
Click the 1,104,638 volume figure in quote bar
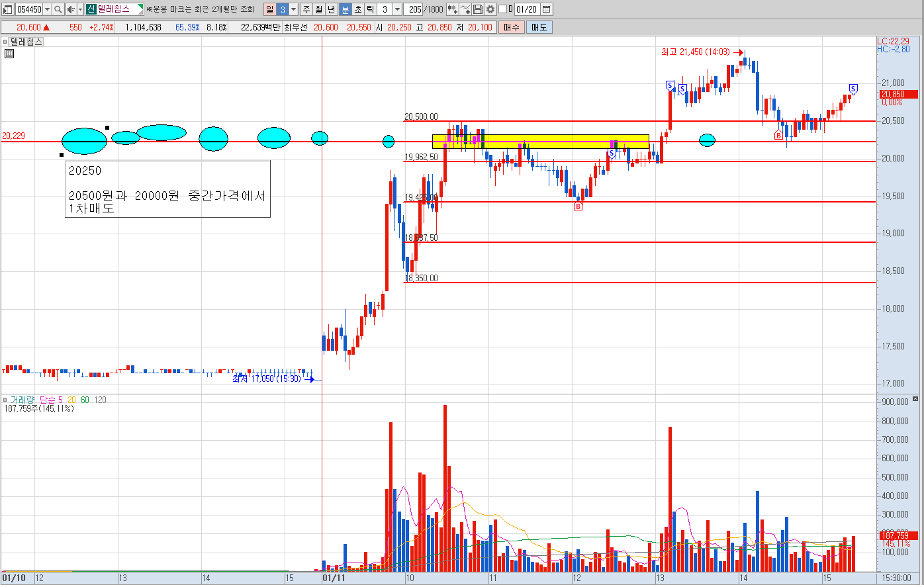coord(144,27)
